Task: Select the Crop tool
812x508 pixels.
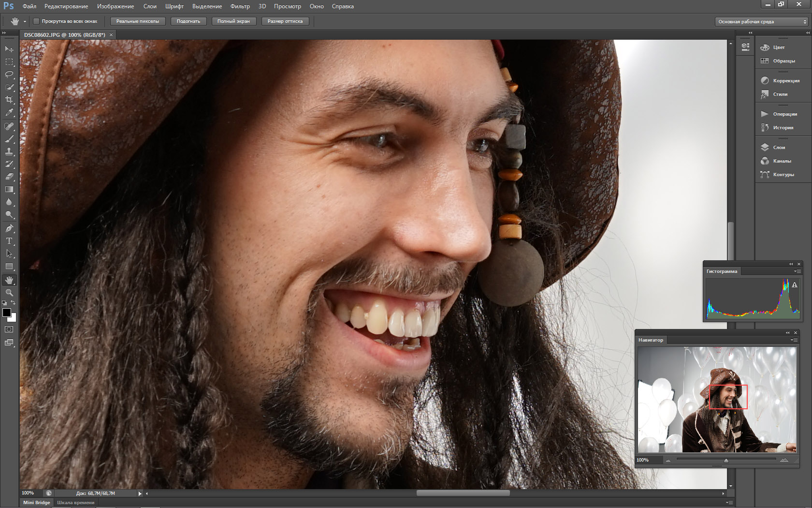Action: tap(9, 100)
